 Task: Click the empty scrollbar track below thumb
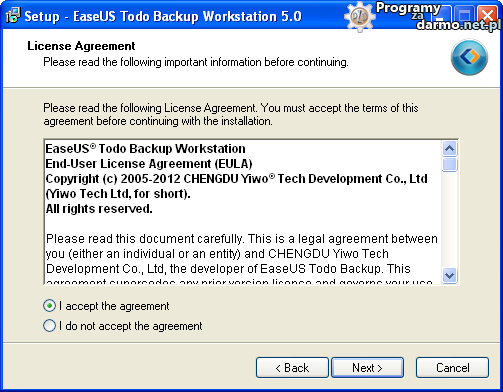(x=450, y=220)
